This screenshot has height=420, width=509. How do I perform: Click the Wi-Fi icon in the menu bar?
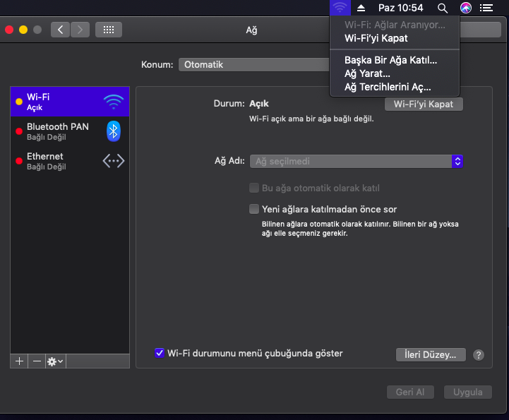pos(340,8)
